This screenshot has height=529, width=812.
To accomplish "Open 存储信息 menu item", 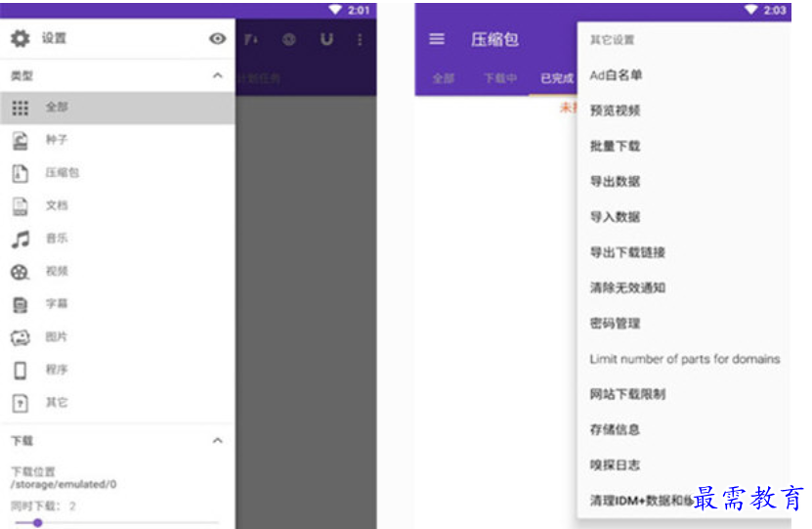I will (x=616, y=429).
